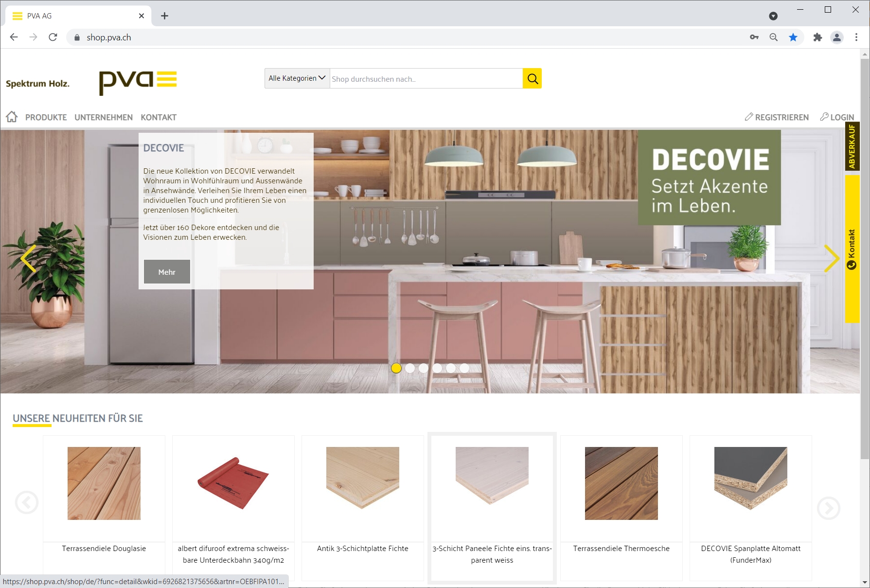This screenshot has height=588, width=870.
Task: Open Antik 3-Schichtplatte Fichte image
Action: coord(363,478)
